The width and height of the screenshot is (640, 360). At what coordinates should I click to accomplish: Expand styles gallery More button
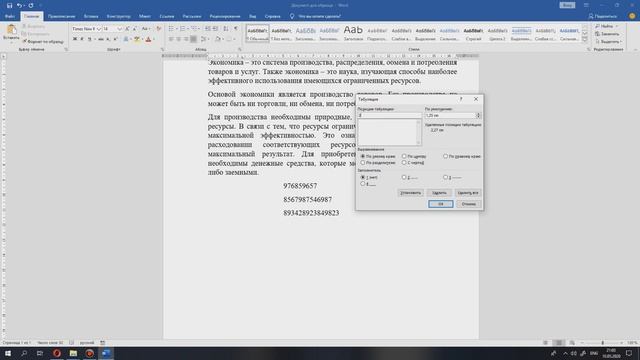coord(584,40)
